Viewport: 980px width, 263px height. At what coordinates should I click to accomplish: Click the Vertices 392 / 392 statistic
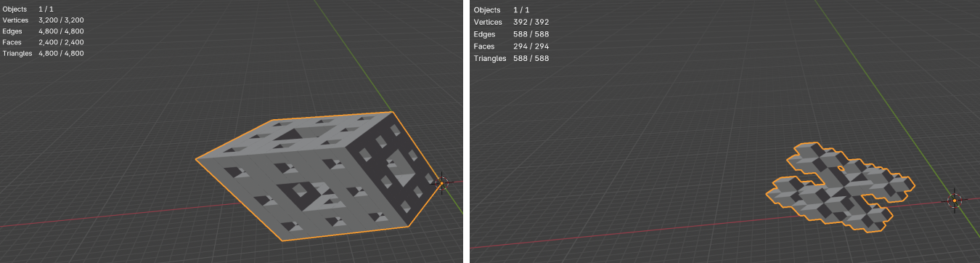coord(511,23)
